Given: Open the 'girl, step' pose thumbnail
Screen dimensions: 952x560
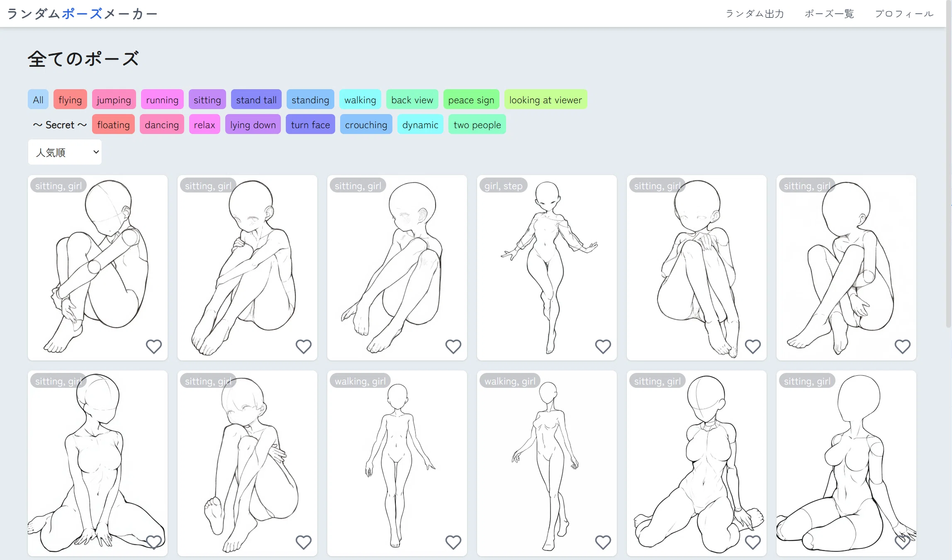Looking at the screenshot, I should tap(547, 268).
